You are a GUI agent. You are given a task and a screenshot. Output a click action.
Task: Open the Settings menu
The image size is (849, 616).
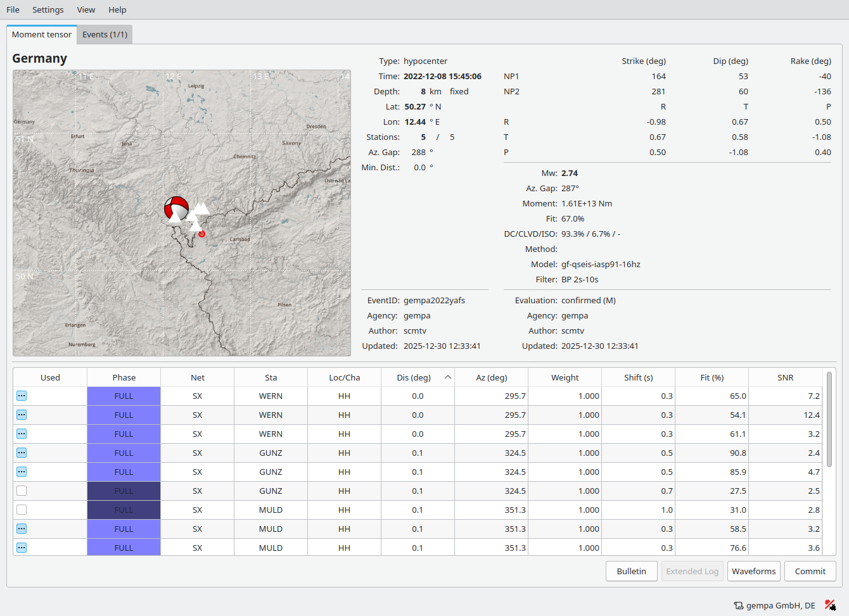click(48, 9)
